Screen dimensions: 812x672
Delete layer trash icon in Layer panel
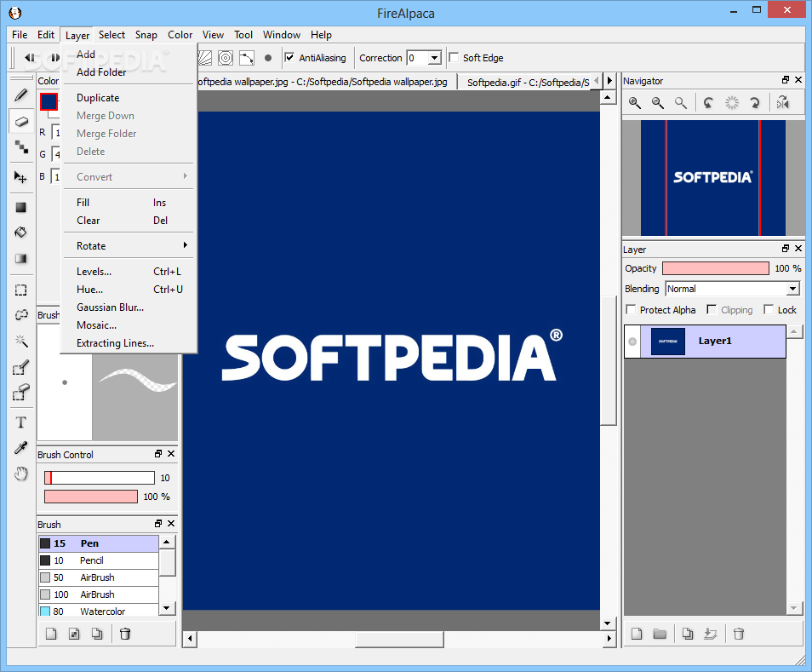739,634
